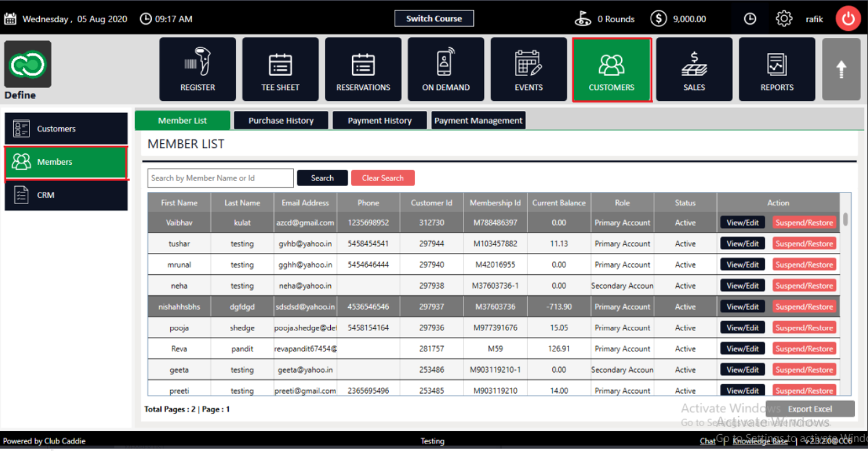Click Suspend/Restore for Vaibhav kulat
Viewport: 868px width, 451px height.
[x=804, y=223]
